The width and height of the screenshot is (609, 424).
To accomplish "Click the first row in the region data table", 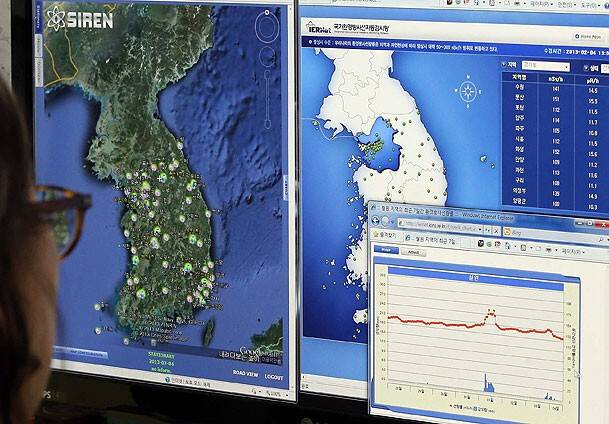I will 547,89.
